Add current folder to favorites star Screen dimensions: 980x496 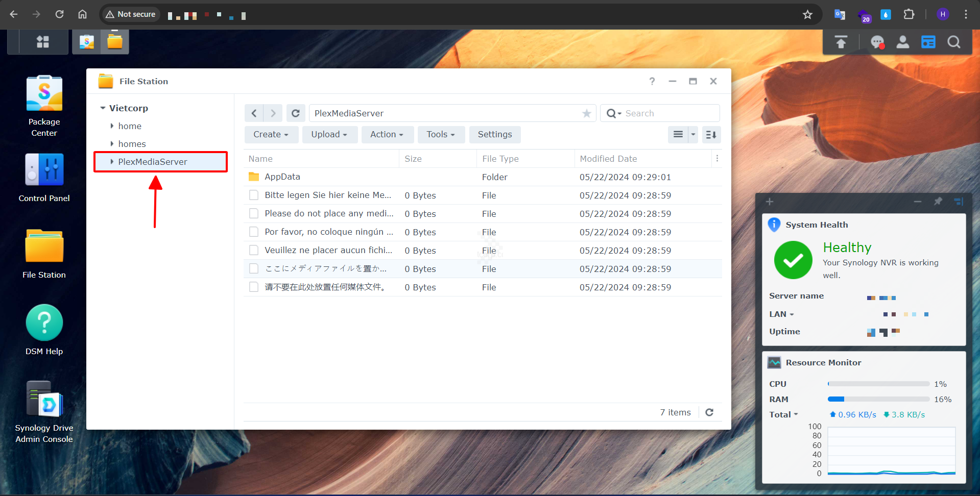tap(587, 113)
